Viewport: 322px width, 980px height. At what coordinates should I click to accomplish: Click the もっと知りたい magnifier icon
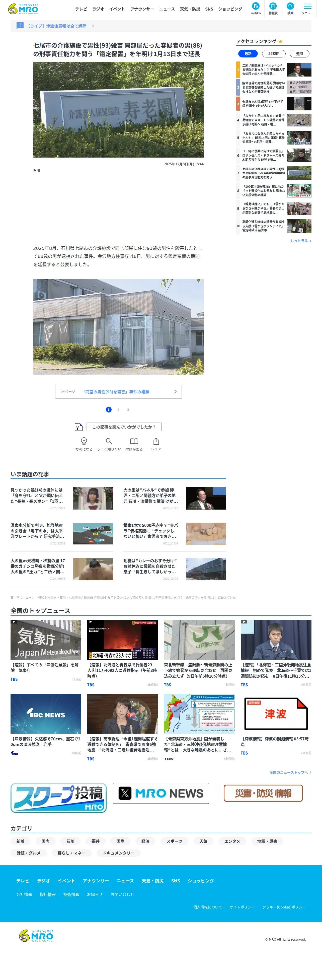coord(109,441)
